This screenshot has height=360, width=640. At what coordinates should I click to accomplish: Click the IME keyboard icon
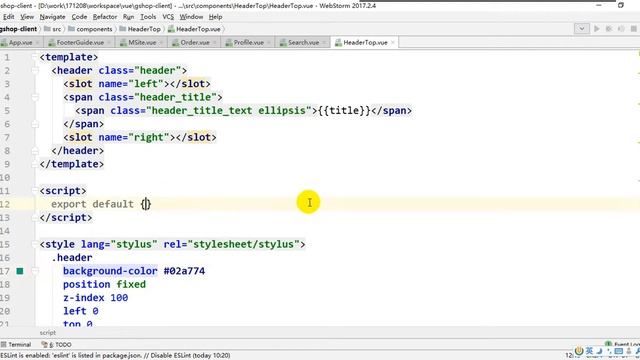pyautogui.click(x=619, y=351)
